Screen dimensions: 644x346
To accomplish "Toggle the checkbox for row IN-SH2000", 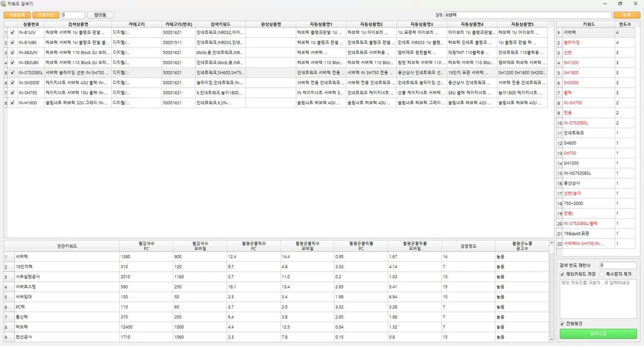I will click(13, 83).
